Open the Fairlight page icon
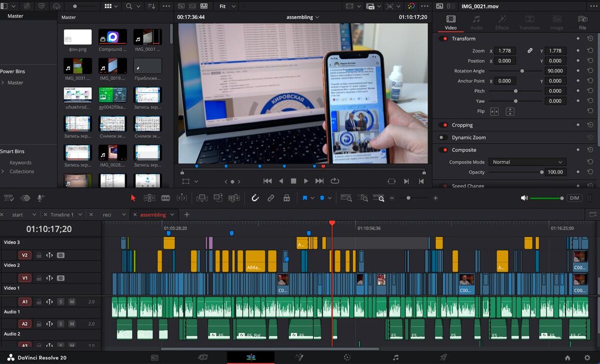This screenshot has height=364, width=600. pos(395,358)
